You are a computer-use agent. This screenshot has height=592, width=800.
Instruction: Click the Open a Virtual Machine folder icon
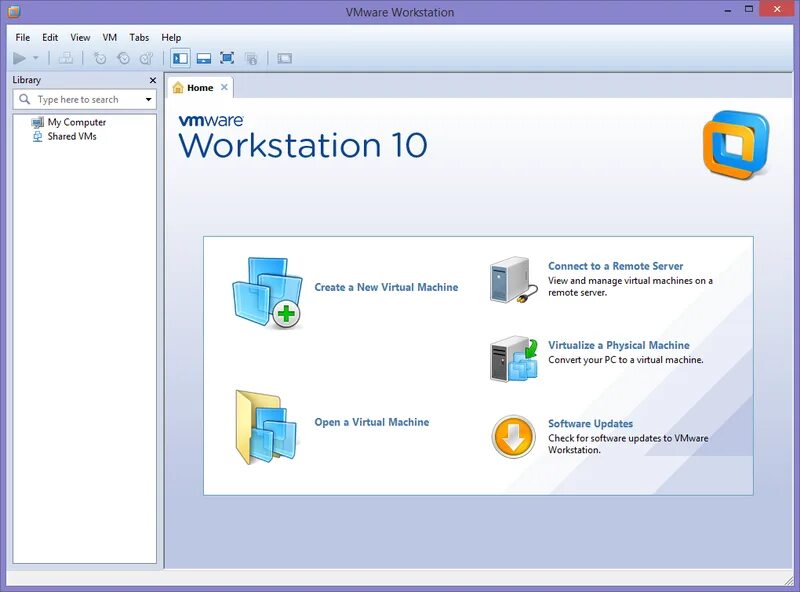coord(266,427)
